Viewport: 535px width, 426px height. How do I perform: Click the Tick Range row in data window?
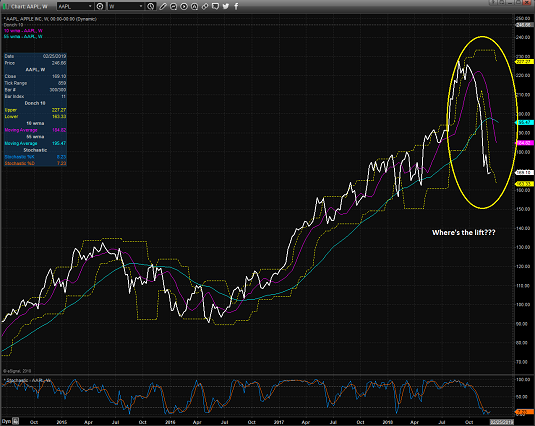tap(35, 83)
